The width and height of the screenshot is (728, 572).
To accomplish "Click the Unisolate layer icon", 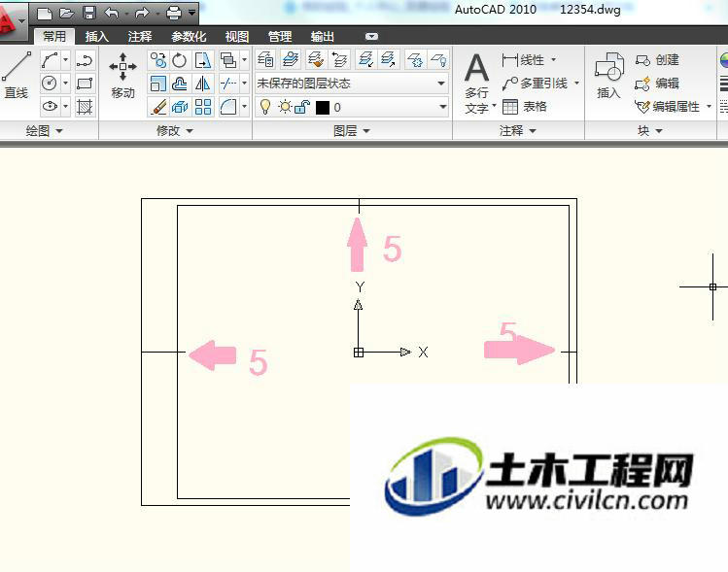I will (x=388, y=59).
